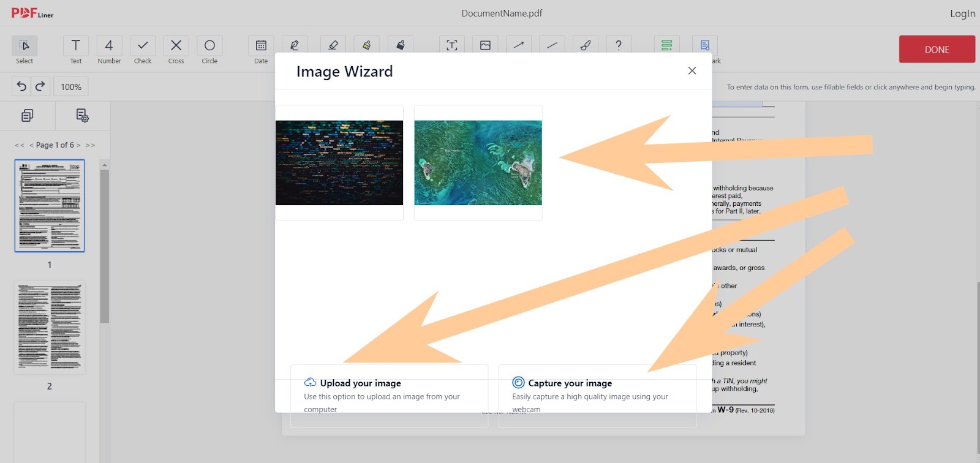
Task: Open page 1 thumbnail in sidebar
Action: [50, 206]
